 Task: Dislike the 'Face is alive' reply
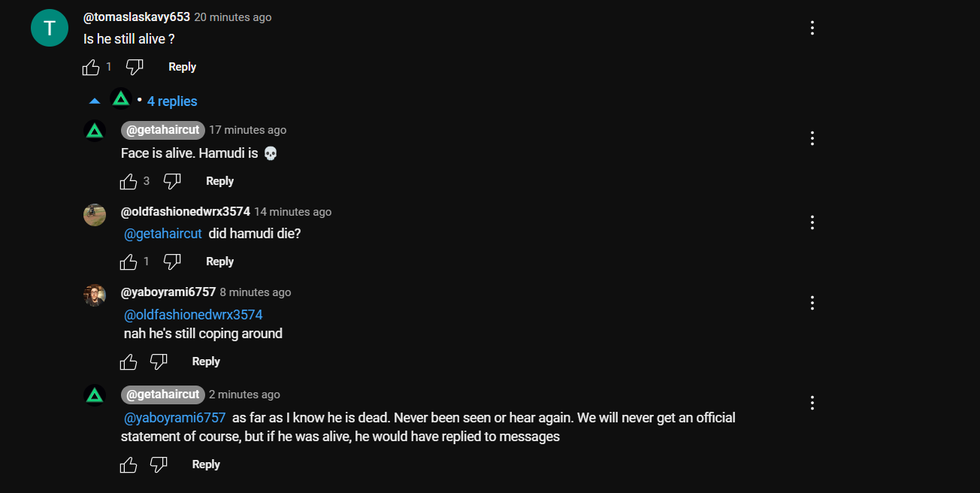point(172,181)
